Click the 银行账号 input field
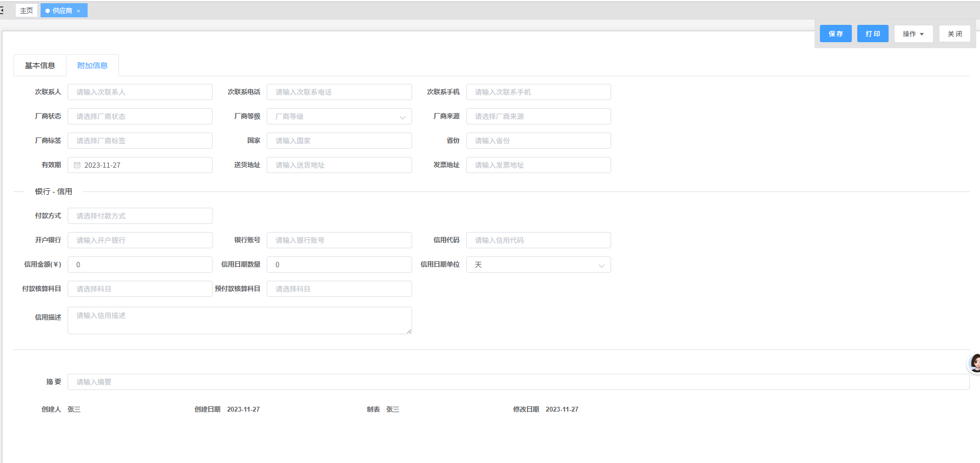This screenshot has height=463, width=980. point(339,241)
